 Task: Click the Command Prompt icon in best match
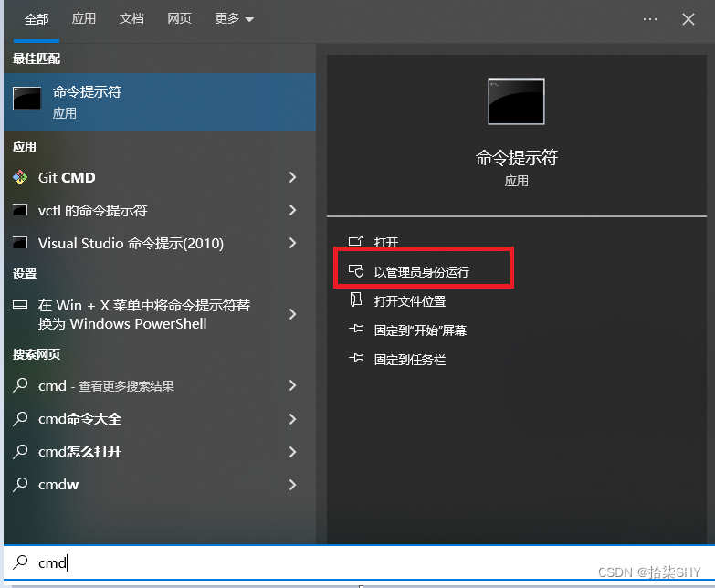(26, 98)
